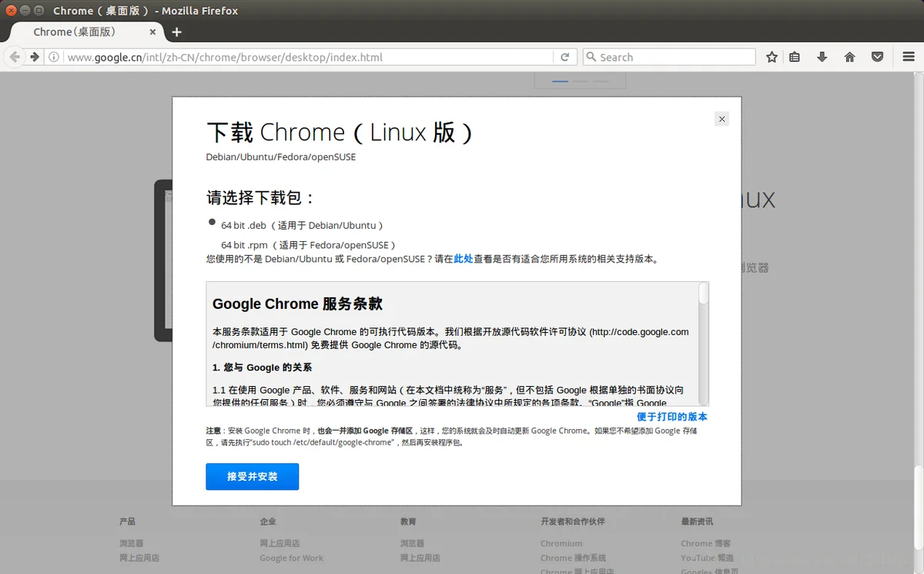Click the 接受并安装 button
This screenshot has height=574, width=924.
point(252,477)
